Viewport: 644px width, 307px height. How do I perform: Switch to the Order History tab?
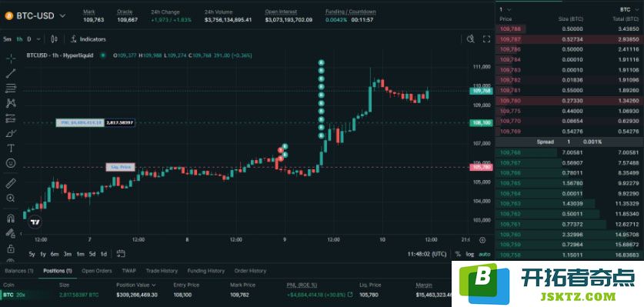click(x=250, y=271)
